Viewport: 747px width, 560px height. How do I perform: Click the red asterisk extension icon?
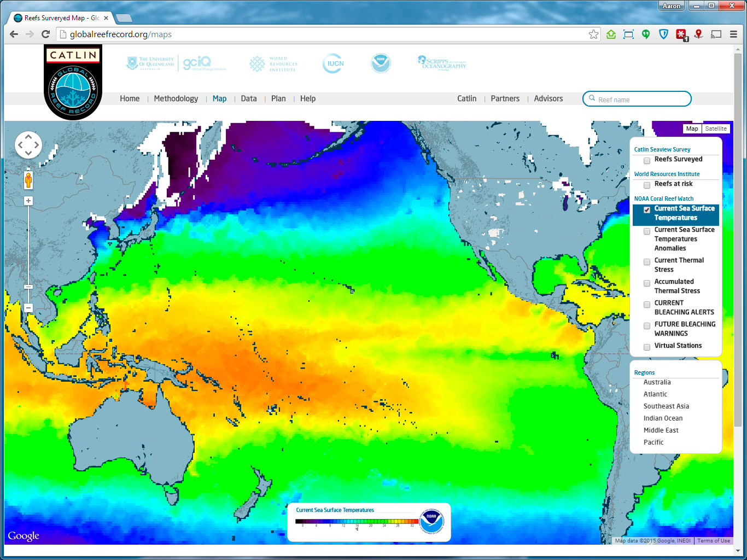click(681, 34)
